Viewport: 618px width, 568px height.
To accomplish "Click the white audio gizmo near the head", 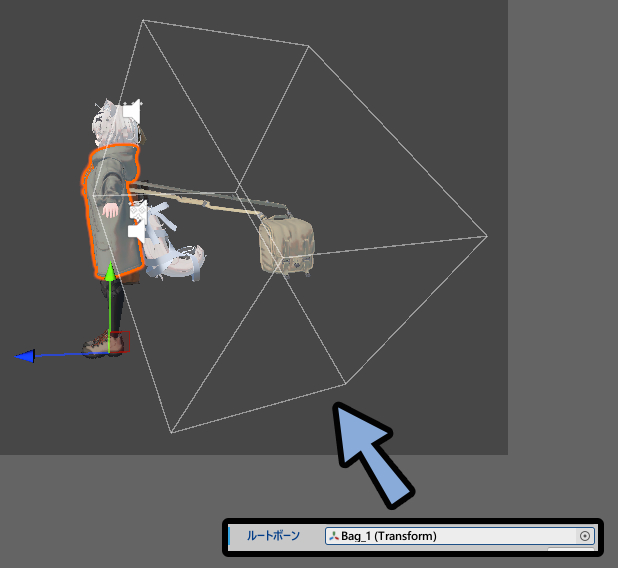I will [132, 111].
